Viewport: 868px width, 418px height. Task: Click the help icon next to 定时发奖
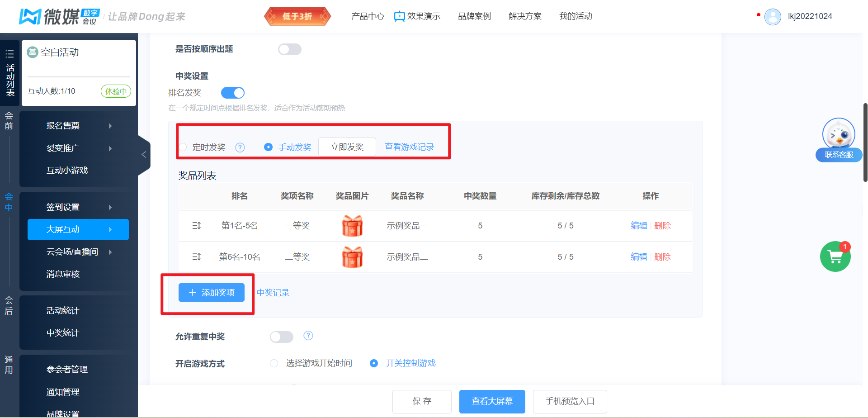(240, 147)
